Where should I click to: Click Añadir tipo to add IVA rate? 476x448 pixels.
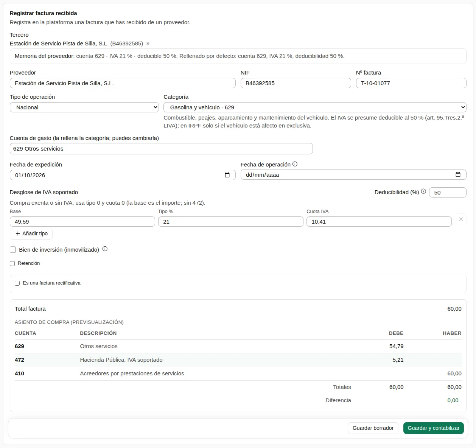pyautogui.click(x=31, y=233)
